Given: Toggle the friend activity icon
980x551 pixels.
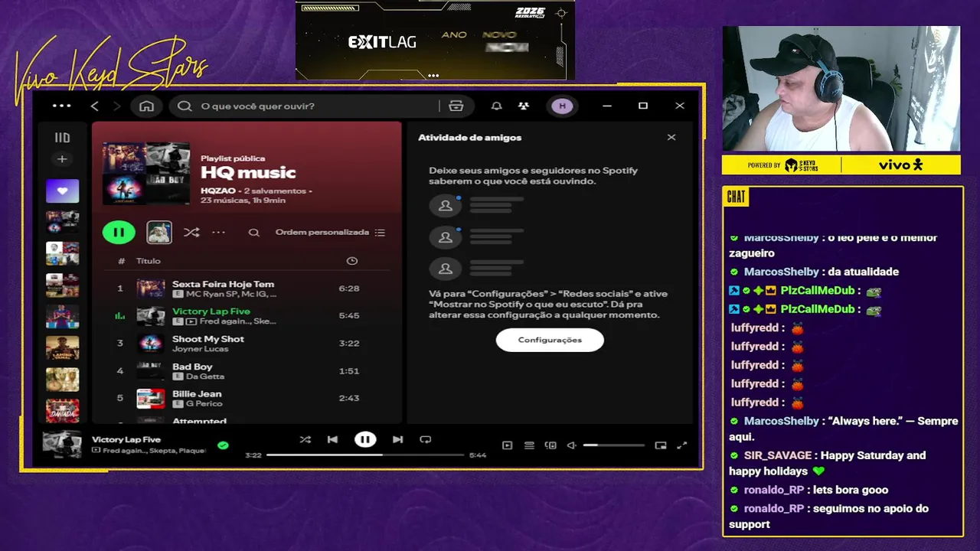Looking at the screenshot, I should [x=524, y=106].
